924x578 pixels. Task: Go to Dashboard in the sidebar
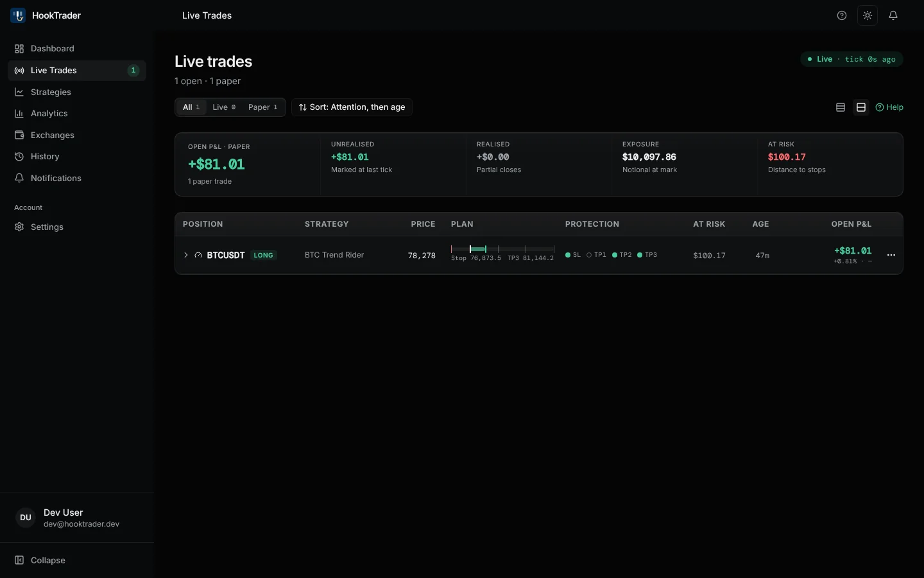(x=77, y=49)
